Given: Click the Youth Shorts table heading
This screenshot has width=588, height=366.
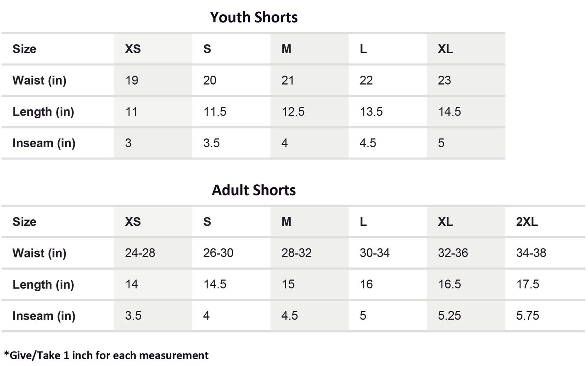Looking at the screenshot, I should [254, 17].
